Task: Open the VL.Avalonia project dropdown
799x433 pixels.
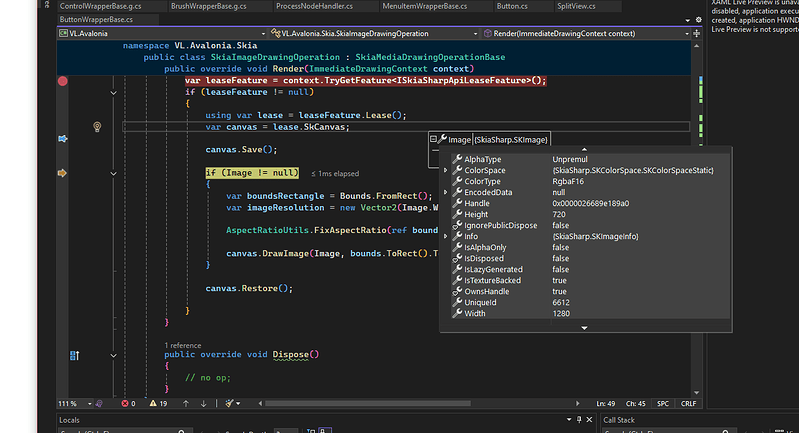Action: pos(263,34)
